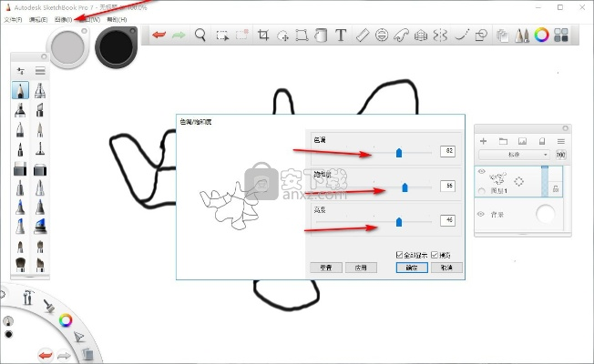
Task: Open the tools icon in the corner lagoon
Action: (27, 297)
